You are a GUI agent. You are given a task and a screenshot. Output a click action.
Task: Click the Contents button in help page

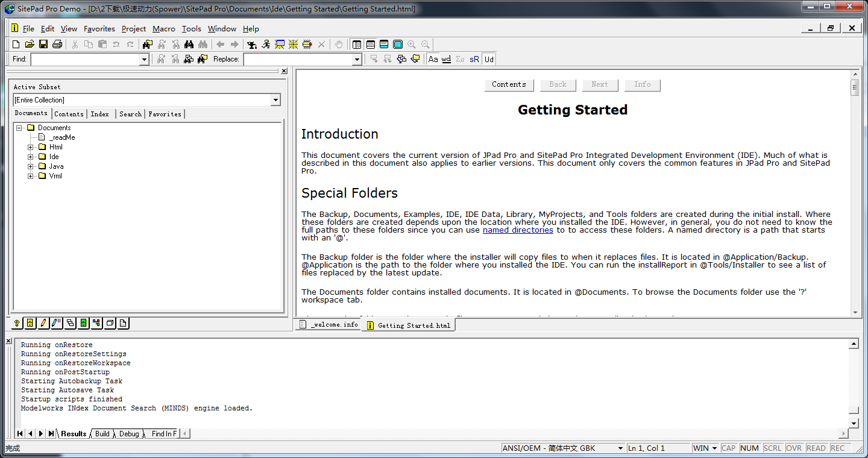pyautogui.click(x=509, y=85)
